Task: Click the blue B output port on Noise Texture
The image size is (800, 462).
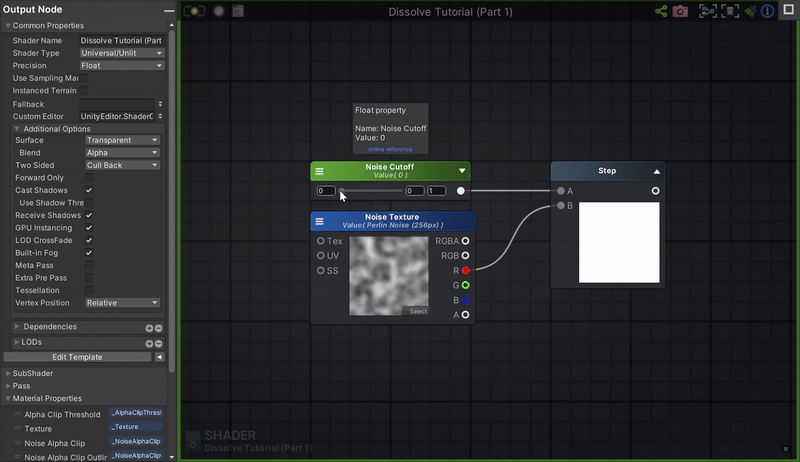Action: click(x=465, y=300)
